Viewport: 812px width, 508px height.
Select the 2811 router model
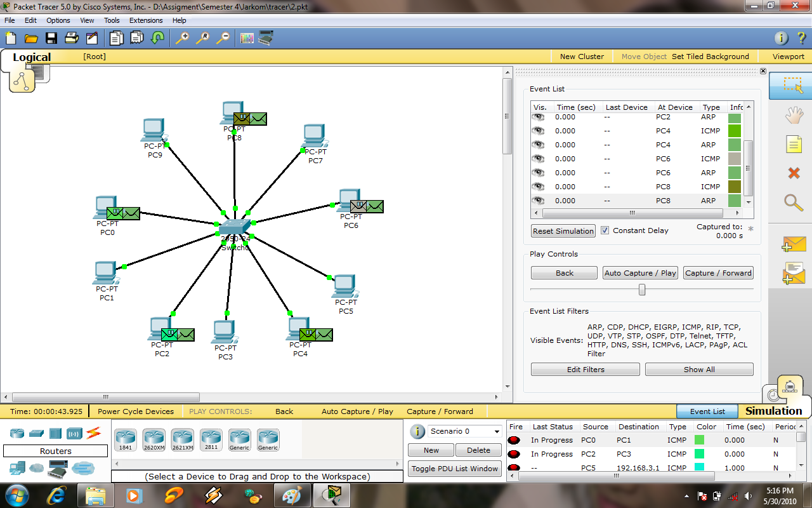[x=211, y=439]
